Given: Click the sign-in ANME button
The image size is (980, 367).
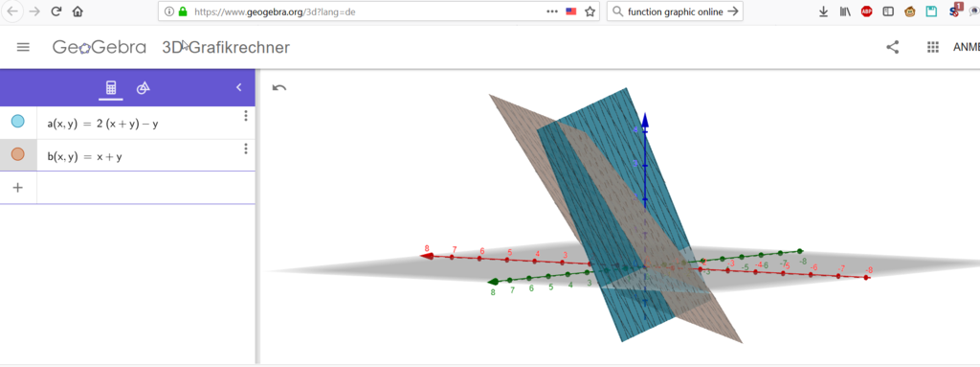Looking at the screenshot, I should tap(967, 48).
